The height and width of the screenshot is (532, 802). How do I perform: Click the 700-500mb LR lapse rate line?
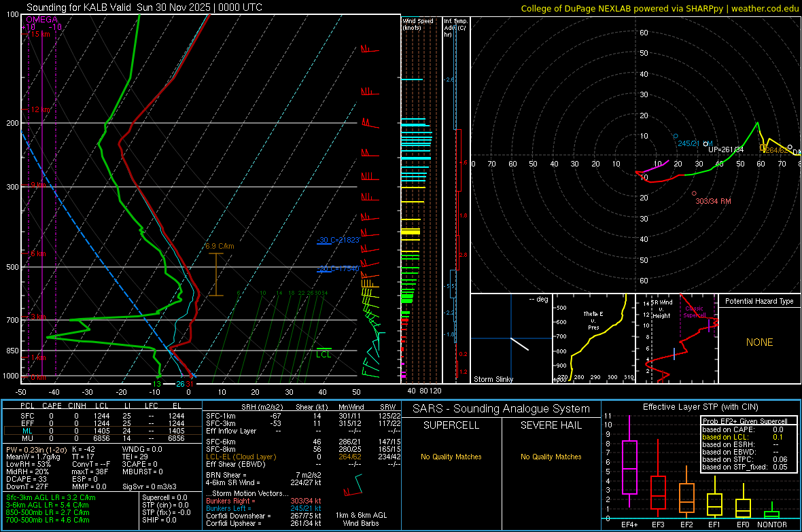[48, 520]
